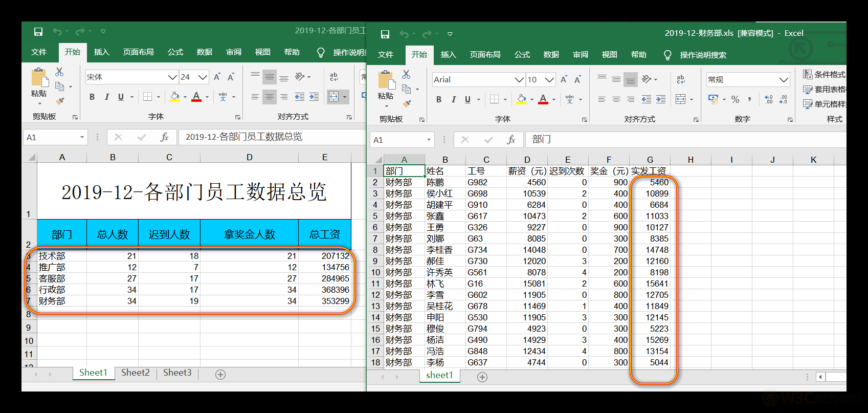Open the 公式 tab in the left window
The height and width of the screenshot is (413, 868).
pos(175,52)
